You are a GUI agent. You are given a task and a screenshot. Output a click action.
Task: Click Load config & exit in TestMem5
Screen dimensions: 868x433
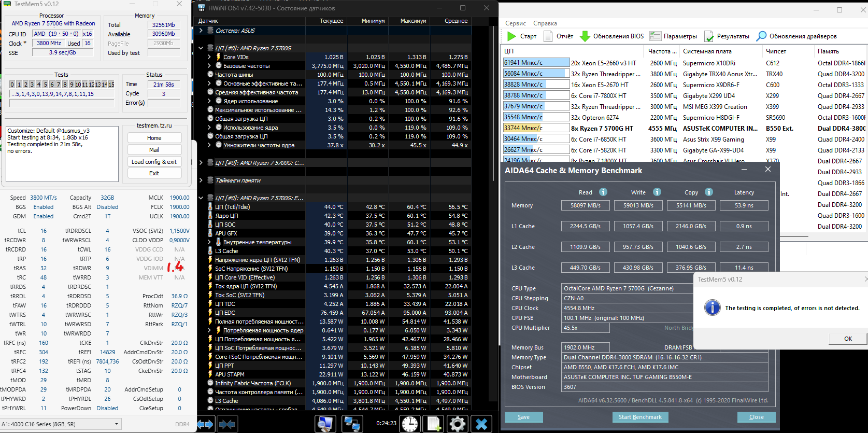[x=154, y=162]
